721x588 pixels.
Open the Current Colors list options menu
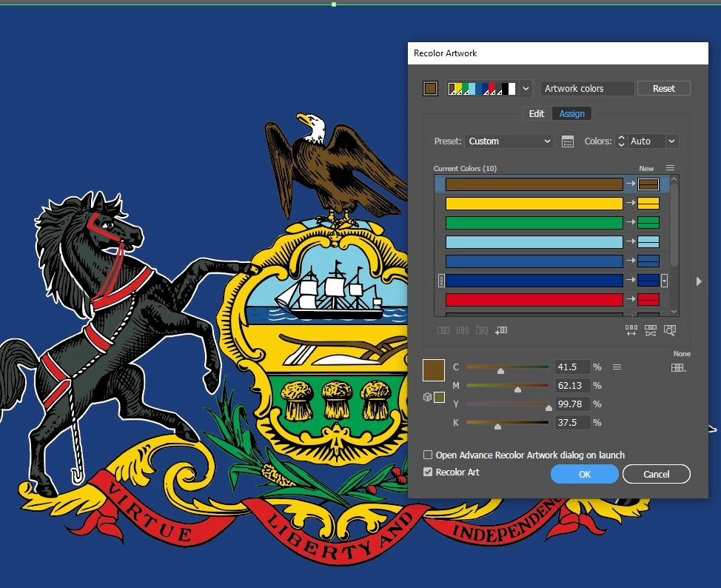point(670,168)
